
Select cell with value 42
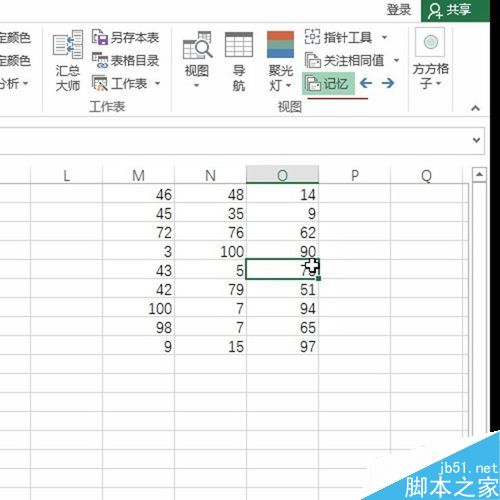[x=138, y=289]
